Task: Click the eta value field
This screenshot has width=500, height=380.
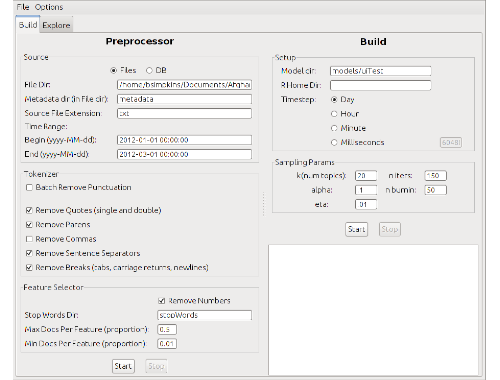Action: coord(366,204)
